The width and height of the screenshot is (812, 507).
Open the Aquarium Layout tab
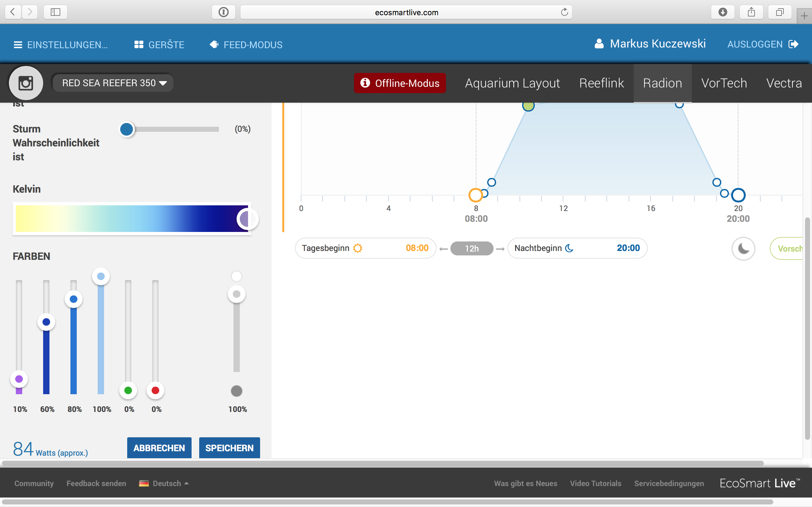(512, 83)
